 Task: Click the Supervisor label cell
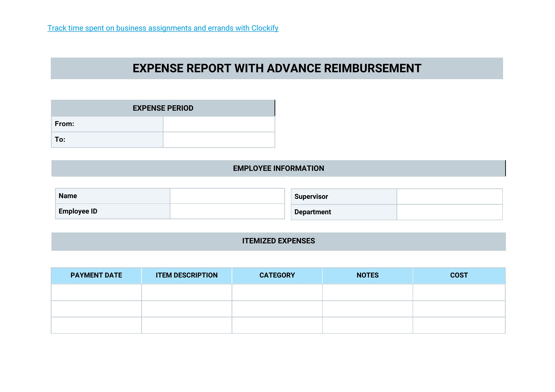344,197
